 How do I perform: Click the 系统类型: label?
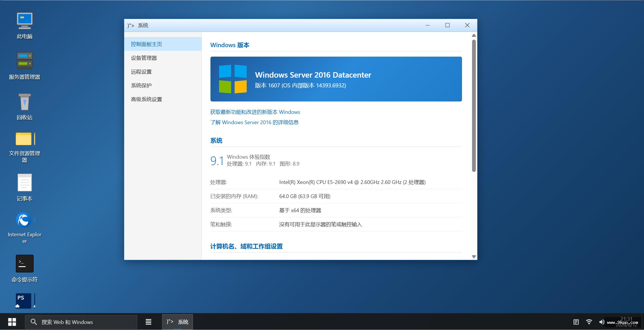click(x=221, y=210)
